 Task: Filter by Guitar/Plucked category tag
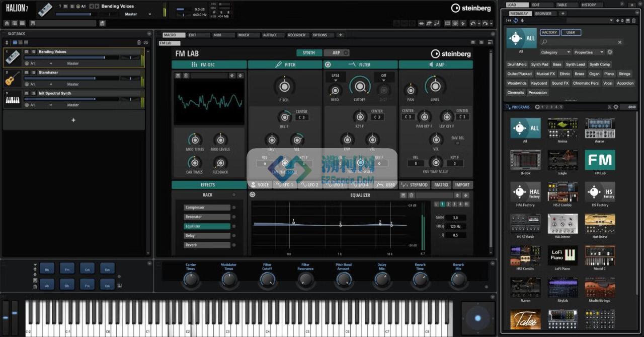pyautogui.click(x=519, y=74)
